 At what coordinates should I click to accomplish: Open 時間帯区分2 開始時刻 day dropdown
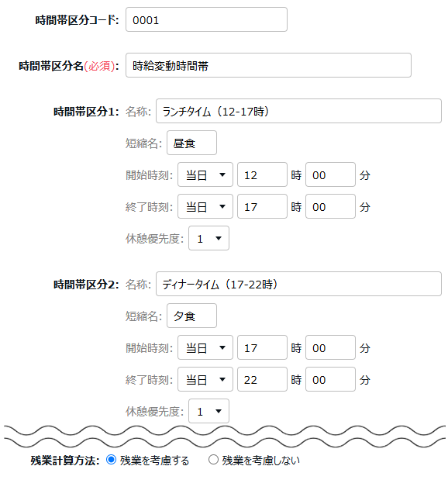[x=205, y=347]
